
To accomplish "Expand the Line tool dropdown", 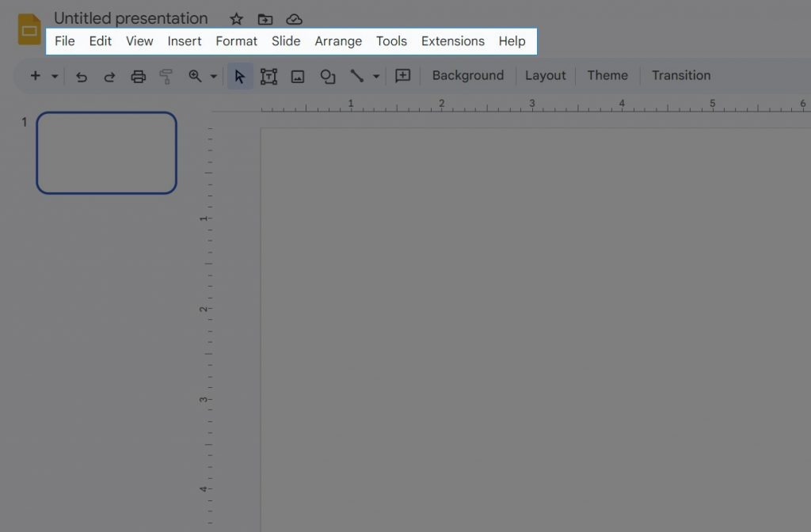I will 375,75.
